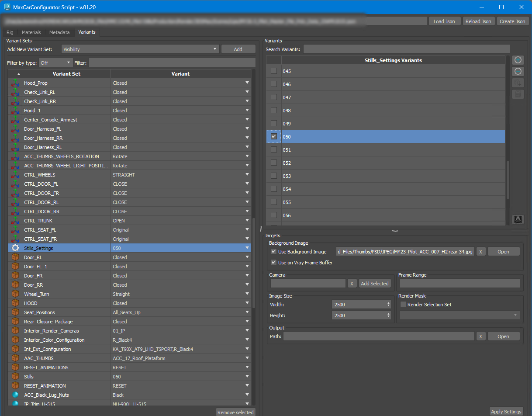Click the gear icon of Stills_Settings row
532x416 pixels.
point(15,248)
